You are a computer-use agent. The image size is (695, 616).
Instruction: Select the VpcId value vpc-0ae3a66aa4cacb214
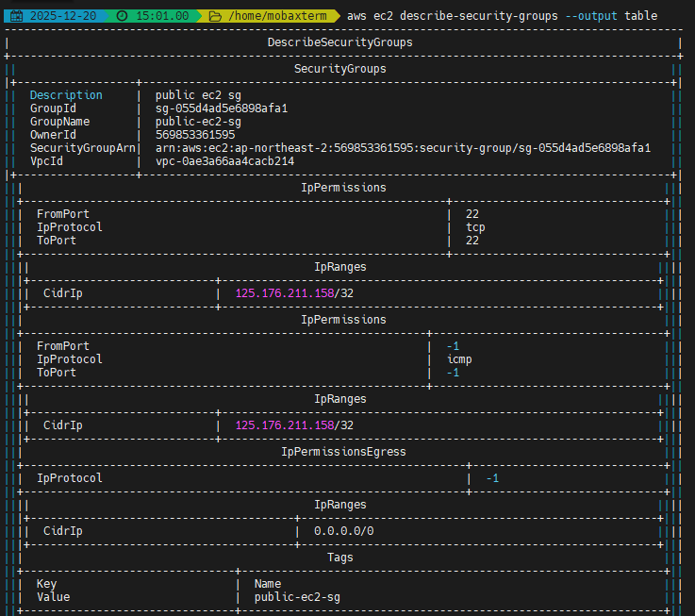[224, 161]
